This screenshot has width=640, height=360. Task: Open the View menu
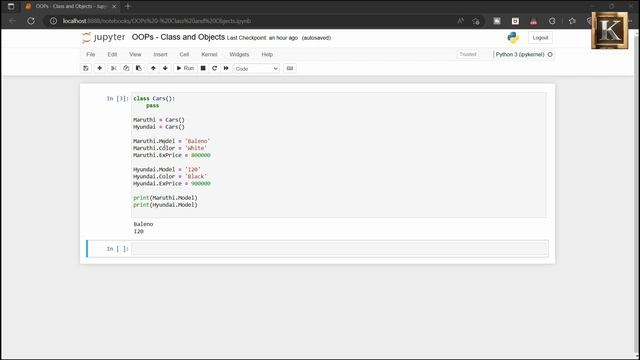[x=135, y=54]
